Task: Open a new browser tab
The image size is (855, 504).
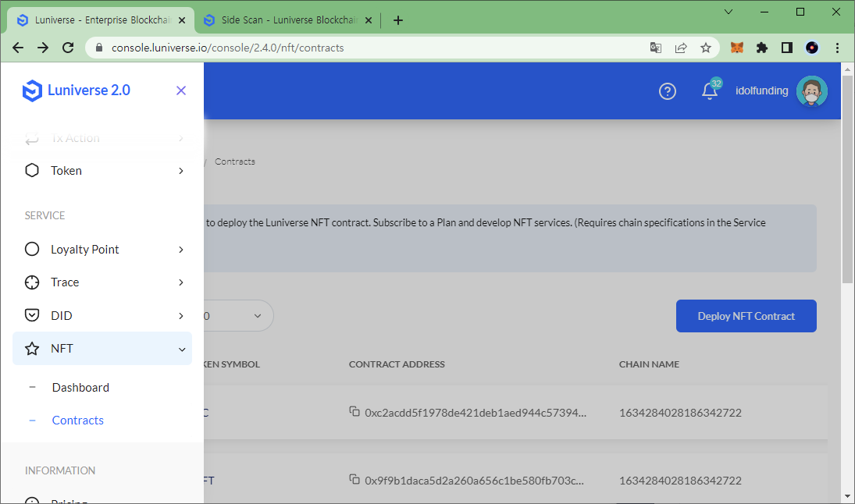Action: coord(398,20)
